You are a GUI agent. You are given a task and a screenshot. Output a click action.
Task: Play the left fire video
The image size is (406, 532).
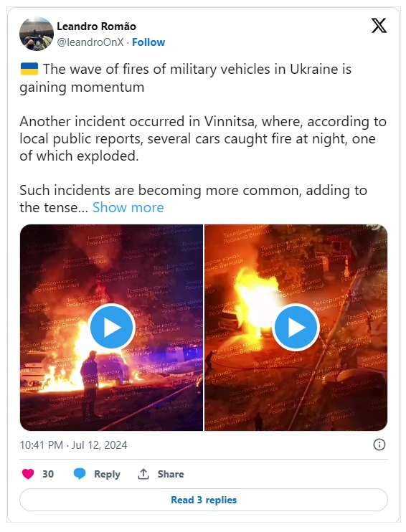[x=111, y=328]
